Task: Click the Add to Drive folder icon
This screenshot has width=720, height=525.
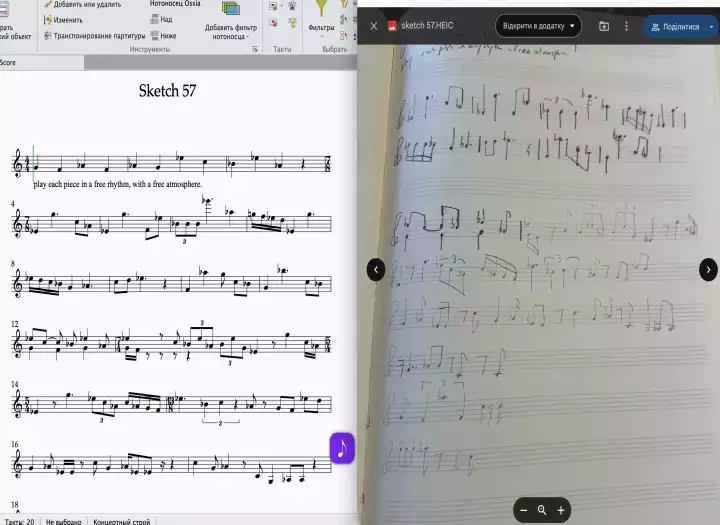Action: click(x=604, y=26)
